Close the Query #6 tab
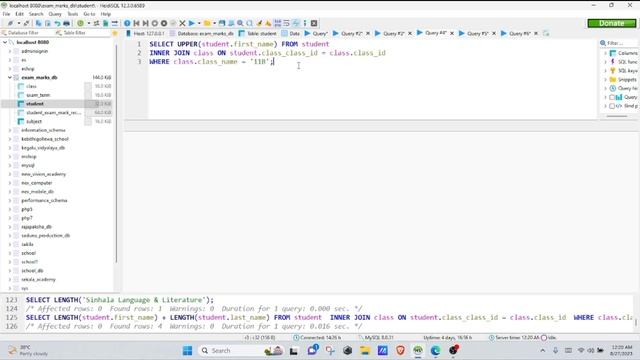 536,33
